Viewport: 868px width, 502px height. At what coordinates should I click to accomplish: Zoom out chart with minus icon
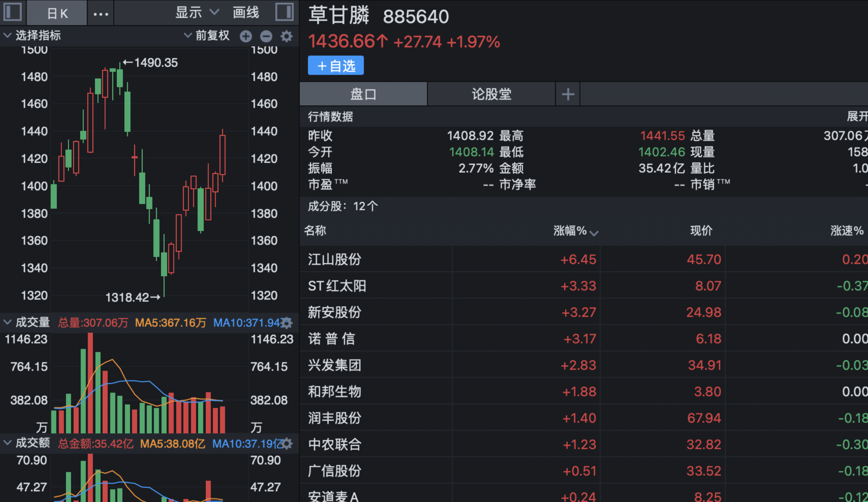tap(266, 37)
